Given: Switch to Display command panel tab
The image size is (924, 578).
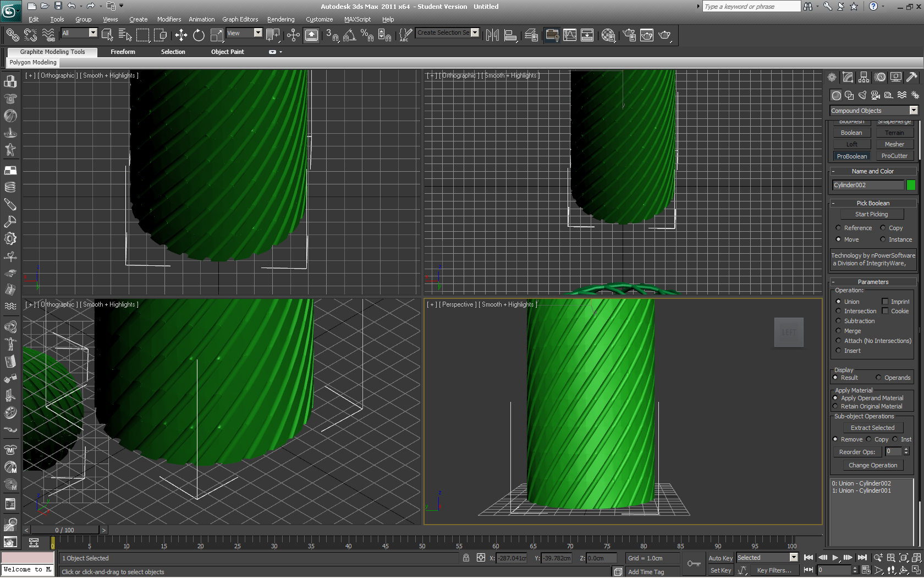Looking at the screenshot, I should click(x=896, y=77).
